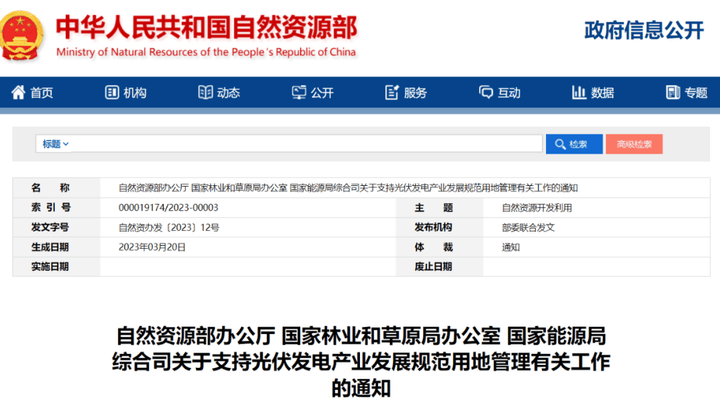Select the index number 000019174/2023-00003

[x=168, y=208]
